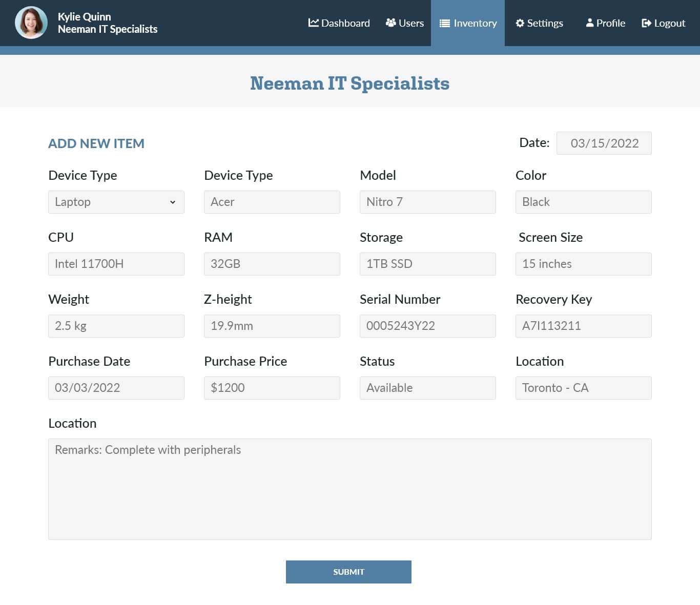This screenshot has width=700, height=605.
Task: Click the Users group icon
Action: coord(390,23)
